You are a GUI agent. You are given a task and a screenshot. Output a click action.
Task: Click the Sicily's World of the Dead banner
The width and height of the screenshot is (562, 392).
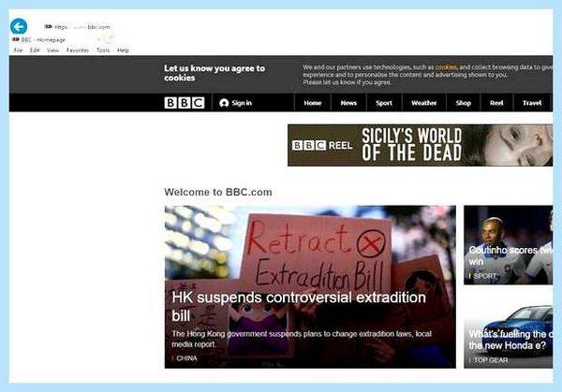tap(420, 145)
